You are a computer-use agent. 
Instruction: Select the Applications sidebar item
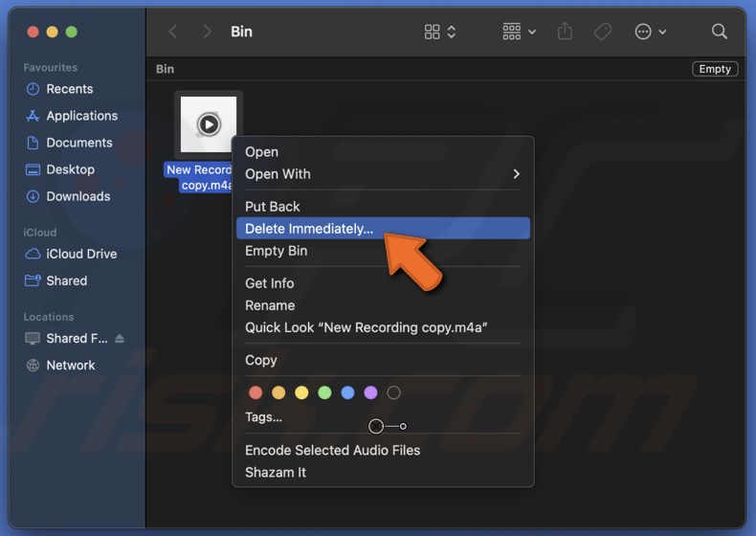click(x=81, y=116)
